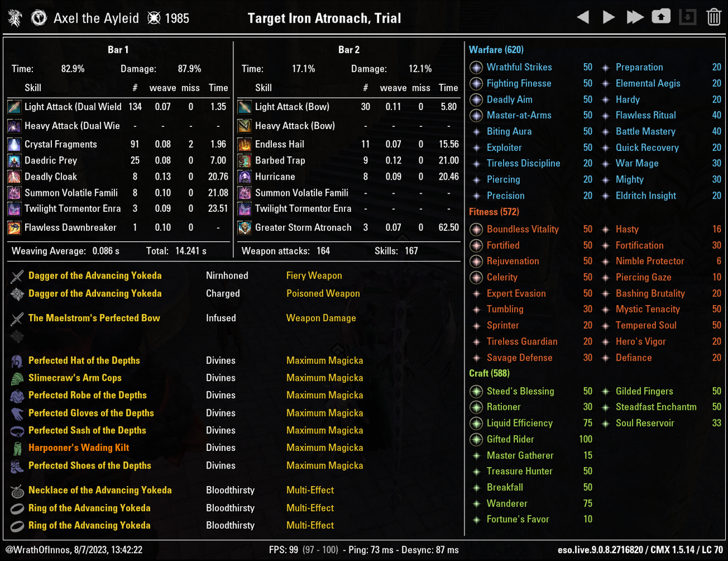Image resolution: width=728 pixels, height=561 pixels.
Task: Click the Weaving Average 0.086 s value
Action: [105, 251]
